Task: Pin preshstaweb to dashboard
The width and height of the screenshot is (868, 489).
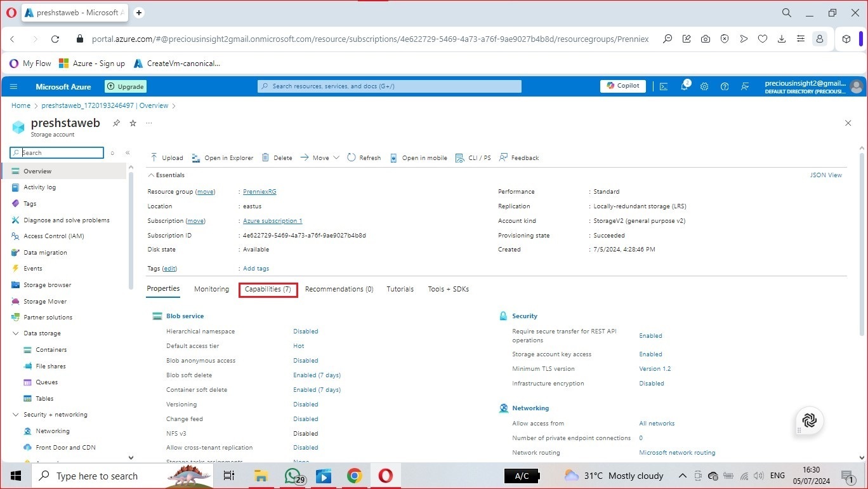Action: point(116,123)
